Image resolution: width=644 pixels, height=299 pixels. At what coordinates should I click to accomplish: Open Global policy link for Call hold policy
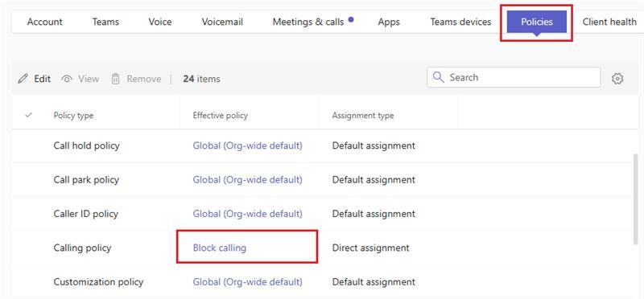pos(248,145)
